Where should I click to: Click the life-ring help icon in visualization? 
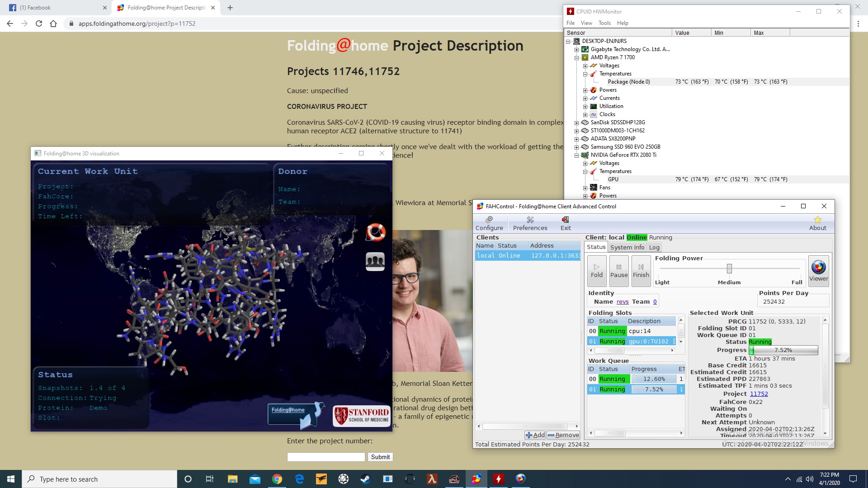point(375,232)
